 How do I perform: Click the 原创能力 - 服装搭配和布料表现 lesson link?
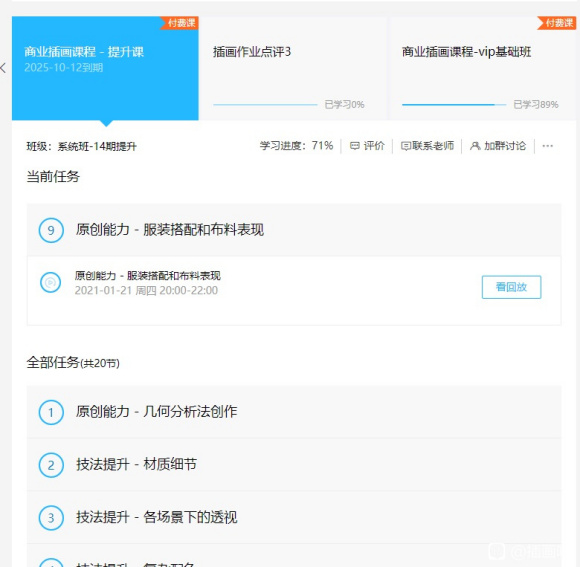[x=148, y=276]
